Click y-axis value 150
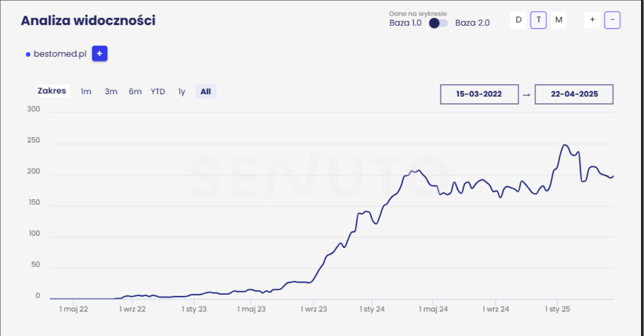 click(33, 203)
